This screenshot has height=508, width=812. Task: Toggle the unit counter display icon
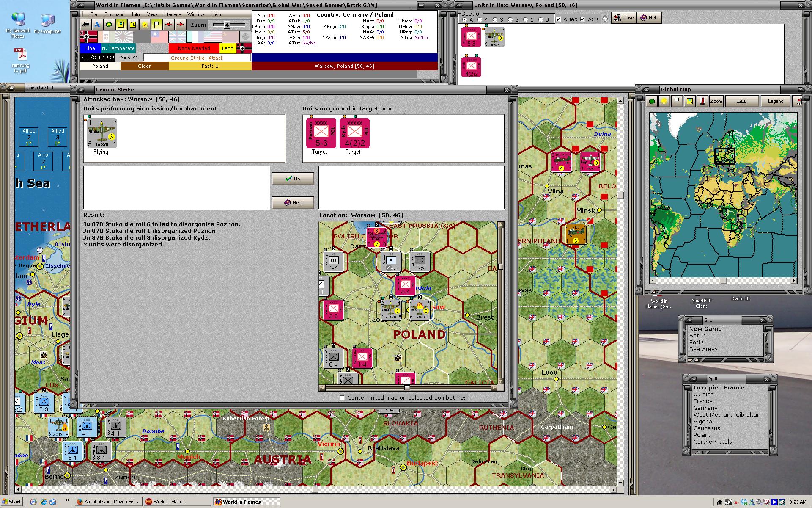tap(121, 25)
